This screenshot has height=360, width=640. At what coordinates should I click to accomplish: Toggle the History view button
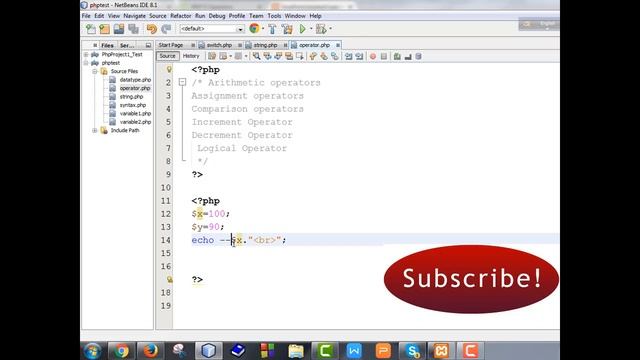pyautogui.click(x=191, y=56)
